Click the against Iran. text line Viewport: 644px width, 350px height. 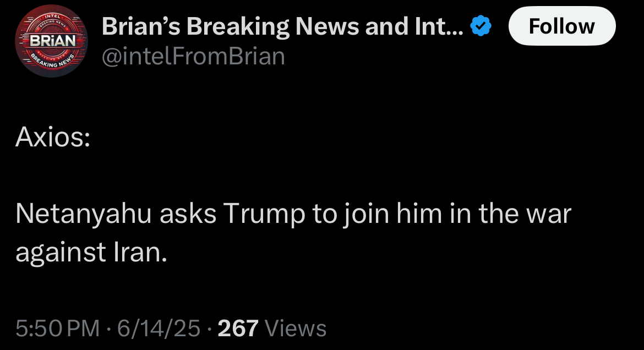click(x=91, y=251)
